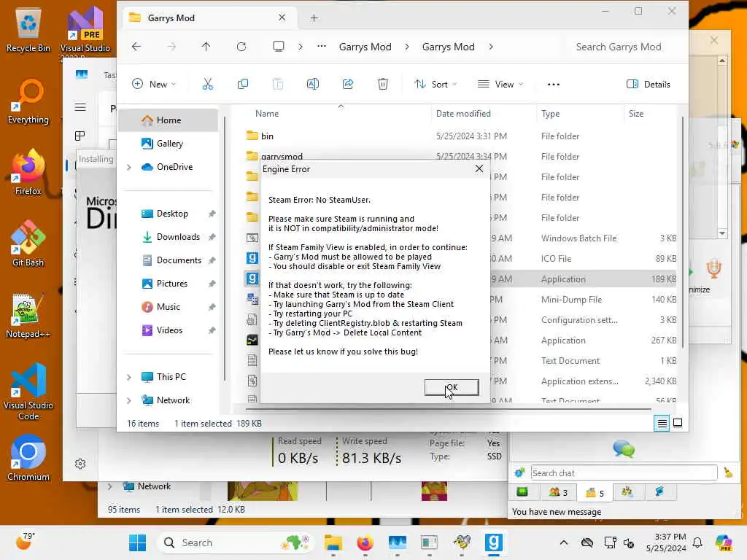Close the Engine Error dialog with X
The height and width of the screenshot is (560, 747).
point(479,168)
